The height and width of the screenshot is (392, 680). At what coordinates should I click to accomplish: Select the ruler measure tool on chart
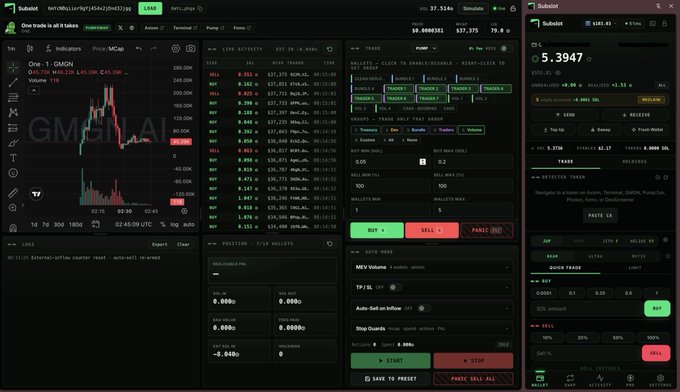[x=13, y=193]
